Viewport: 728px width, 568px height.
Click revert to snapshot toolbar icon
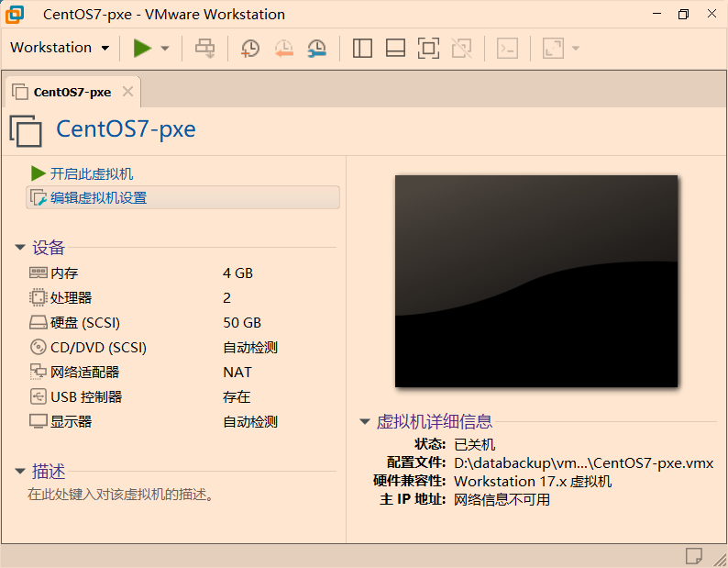click(x=283, y=49)
